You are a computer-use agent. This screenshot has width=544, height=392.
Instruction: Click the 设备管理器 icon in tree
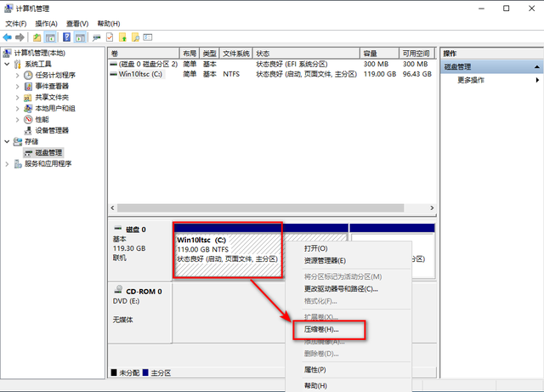point(28,131)
